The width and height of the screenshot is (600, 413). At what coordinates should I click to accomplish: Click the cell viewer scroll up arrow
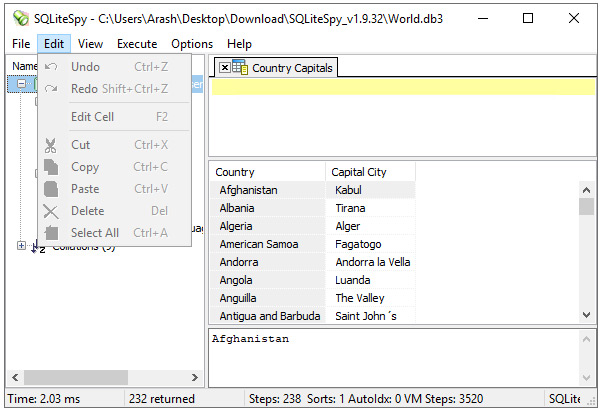[586, 339]
